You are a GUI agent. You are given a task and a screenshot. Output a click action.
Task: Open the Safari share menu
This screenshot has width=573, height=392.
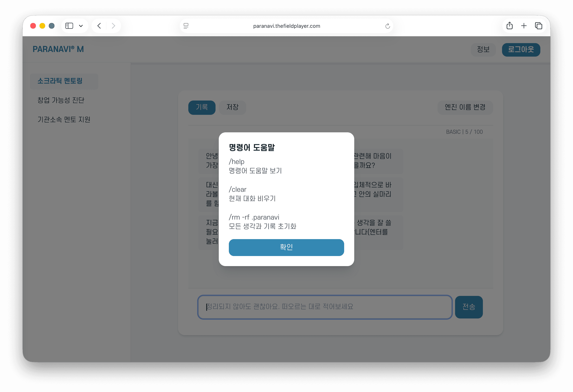(509, 26)
